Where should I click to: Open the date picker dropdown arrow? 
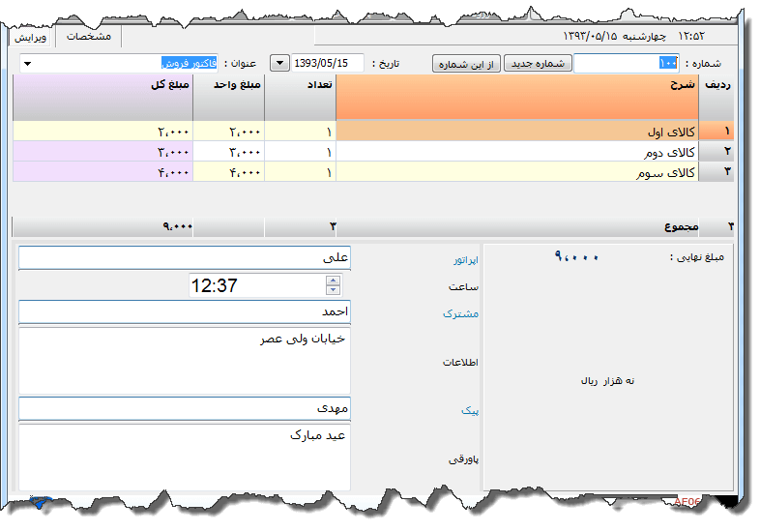pyautogui.click(x=278, y=63)
